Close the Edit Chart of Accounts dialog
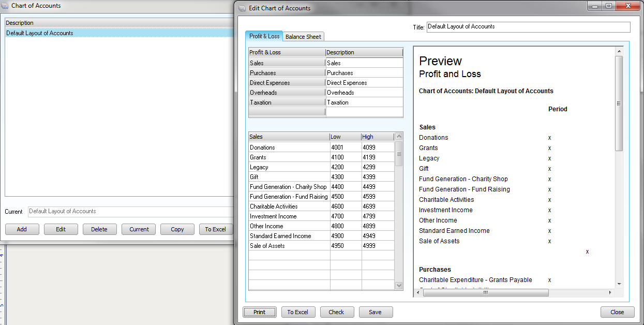The height and width of the screenshot is (325, 644). [617, 312]
